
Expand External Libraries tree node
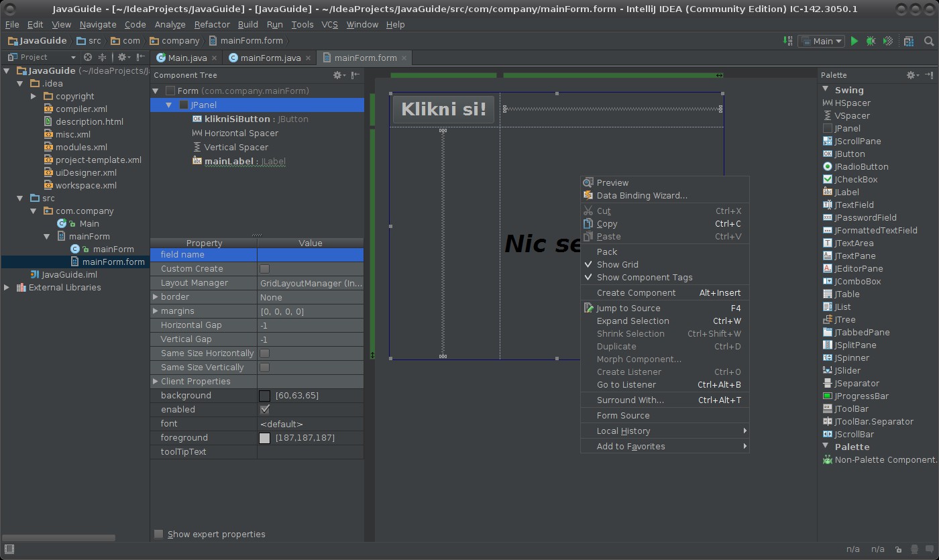tap(7, 288)
